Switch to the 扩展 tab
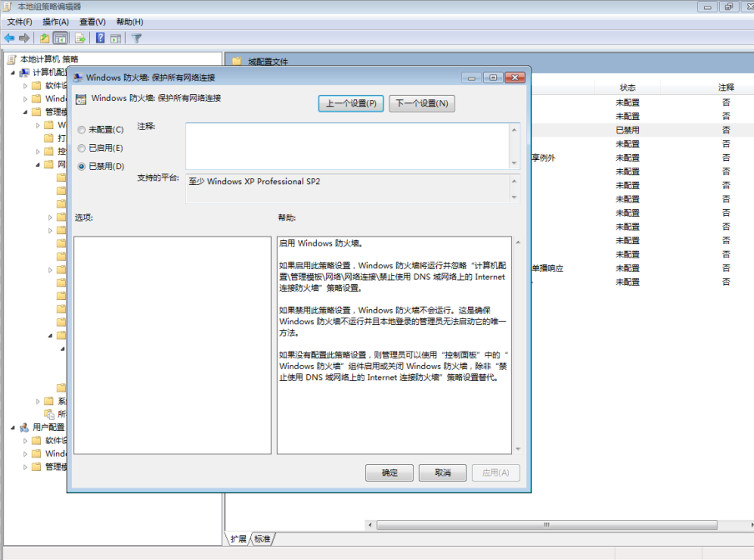 point(238,539)
